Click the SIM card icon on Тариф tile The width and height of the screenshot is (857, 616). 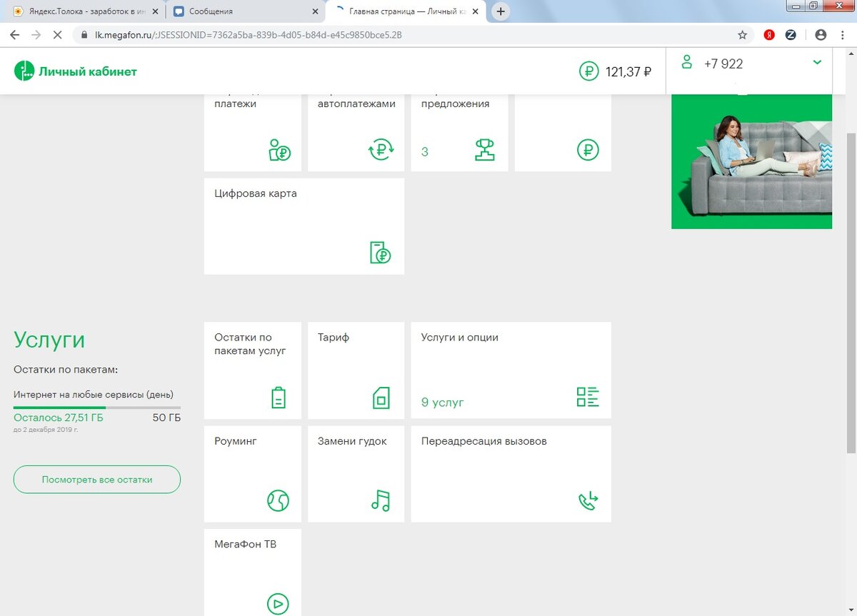click(x=381, y=397)
